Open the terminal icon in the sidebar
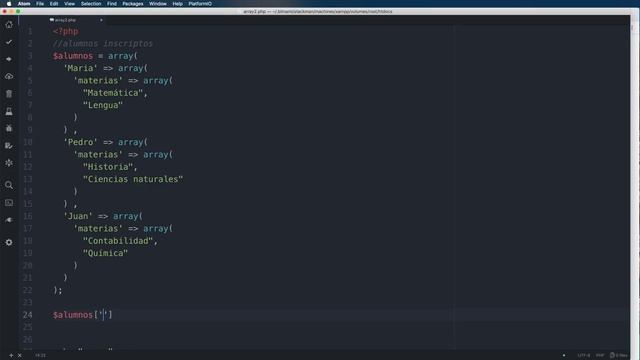 9,203
